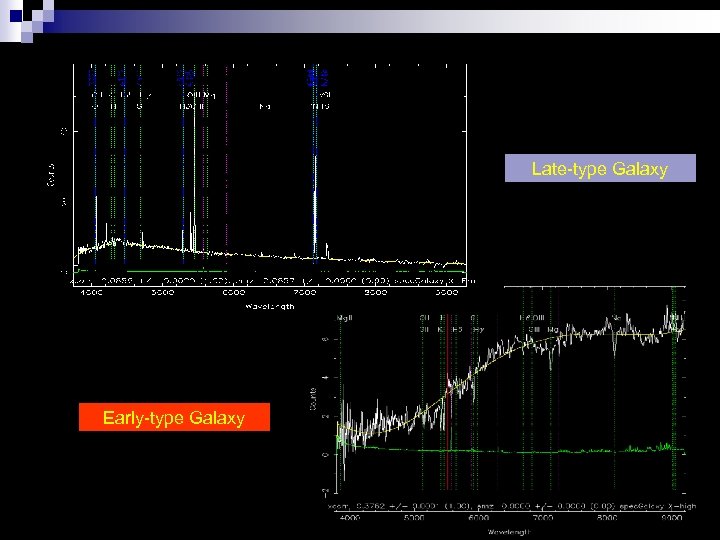Image resolution: width=720 pixels, height=540 pixels.
Task: Click the G line label in top spectrum
Action: tap(140, 106)
